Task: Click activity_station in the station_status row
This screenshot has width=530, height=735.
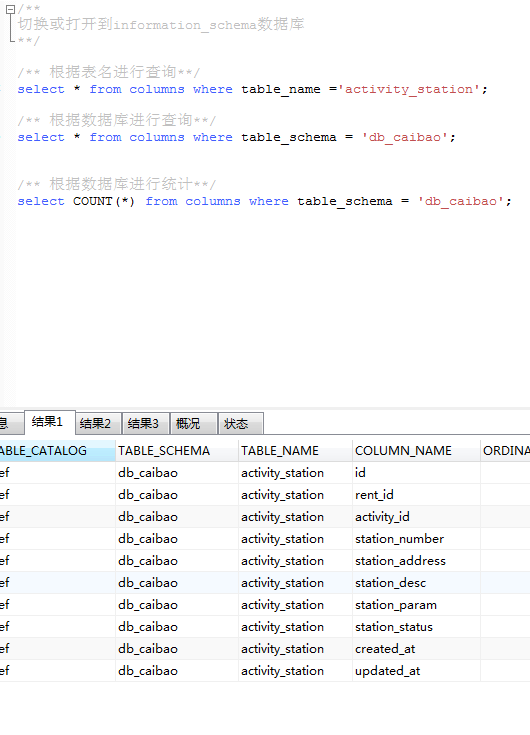Action: (x=295, y=627)
